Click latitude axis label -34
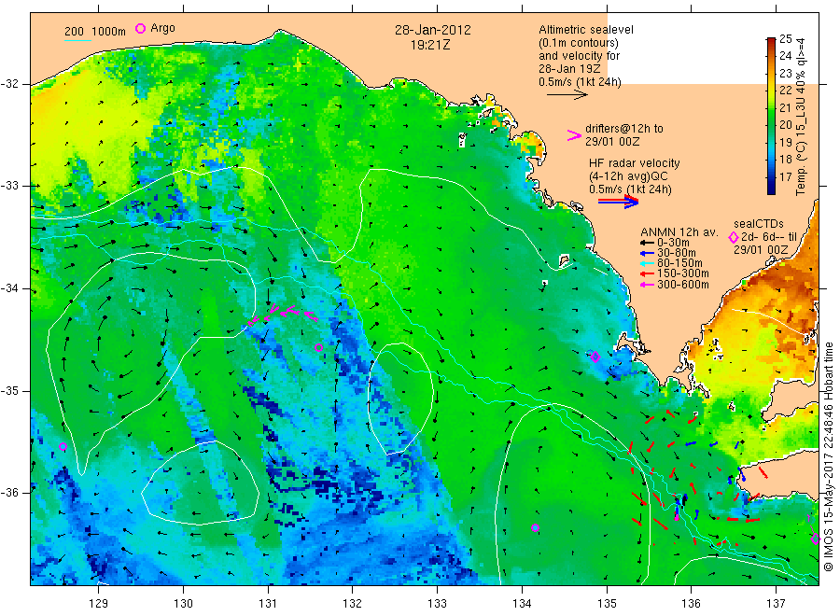This screenshot has height=616, width=840. click(9, 288)
